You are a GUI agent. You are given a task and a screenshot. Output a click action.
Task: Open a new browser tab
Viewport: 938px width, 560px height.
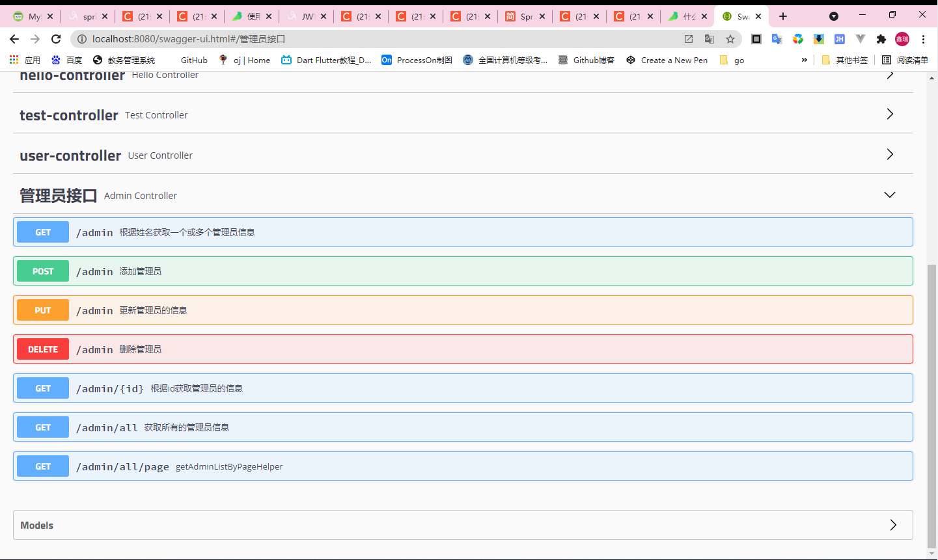point(783,16)
